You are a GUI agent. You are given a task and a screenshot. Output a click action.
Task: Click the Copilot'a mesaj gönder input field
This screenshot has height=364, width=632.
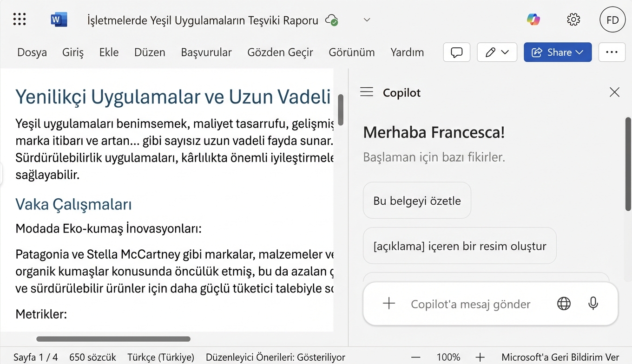click(470, 304)
